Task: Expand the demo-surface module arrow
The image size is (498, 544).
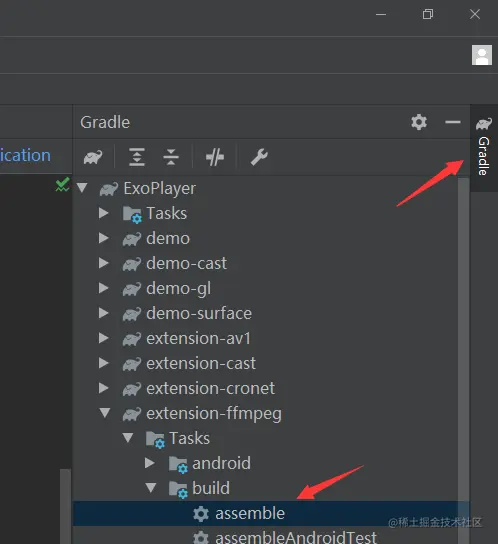Action: click(103, 313)
